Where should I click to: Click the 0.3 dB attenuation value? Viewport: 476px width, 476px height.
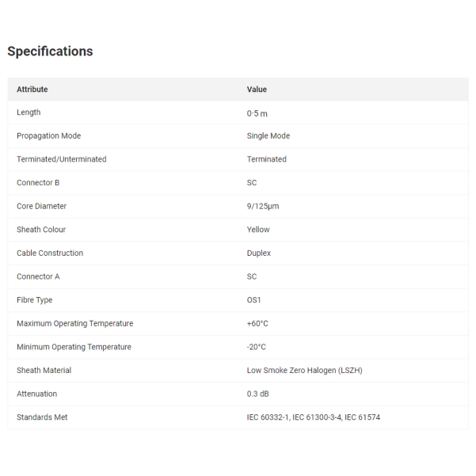pyautogui.click(x=258, y=394)
